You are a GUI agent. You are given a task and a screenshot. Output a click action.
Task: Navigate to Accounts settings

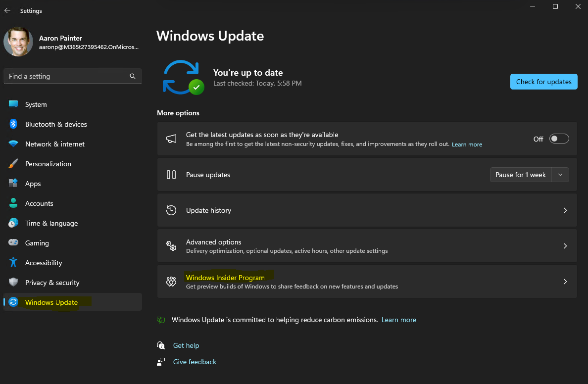pyautogui.click(x=73, y=203)
